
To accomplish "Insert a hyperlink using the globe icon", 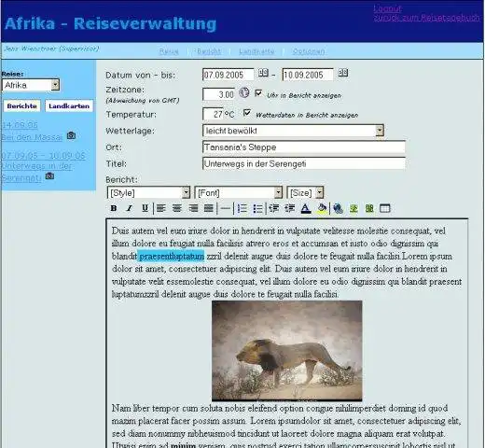I will coord(338,208).
